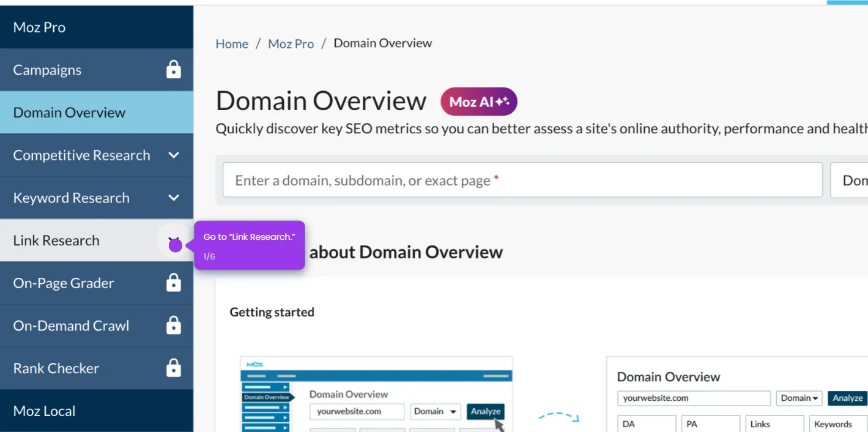The width and height of the screenshot is (868, 432).
Task: Click the Domain Overview example card image
Action: 737,394
